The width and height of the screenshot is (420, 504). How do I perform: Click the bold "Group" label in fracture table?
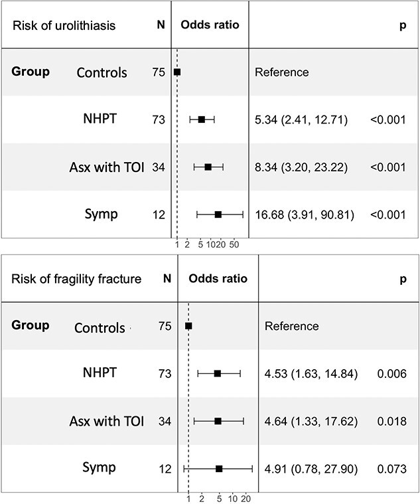point(31,325)
